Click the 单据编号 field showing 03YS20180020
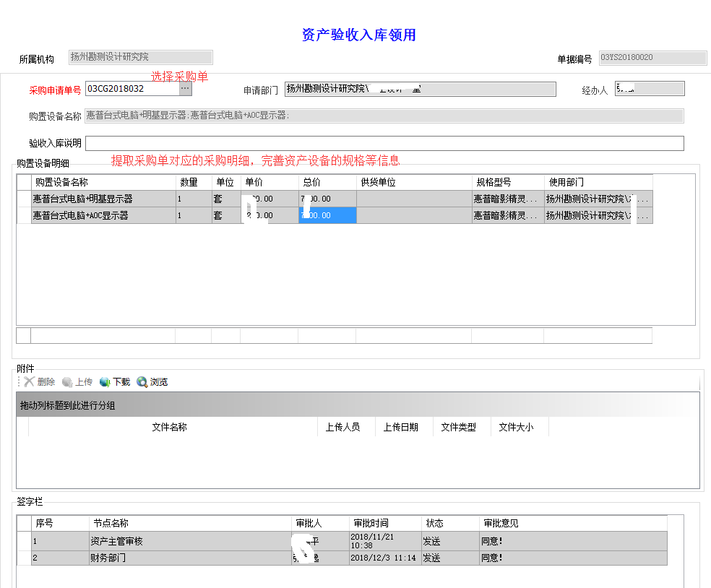 (652, 57)
